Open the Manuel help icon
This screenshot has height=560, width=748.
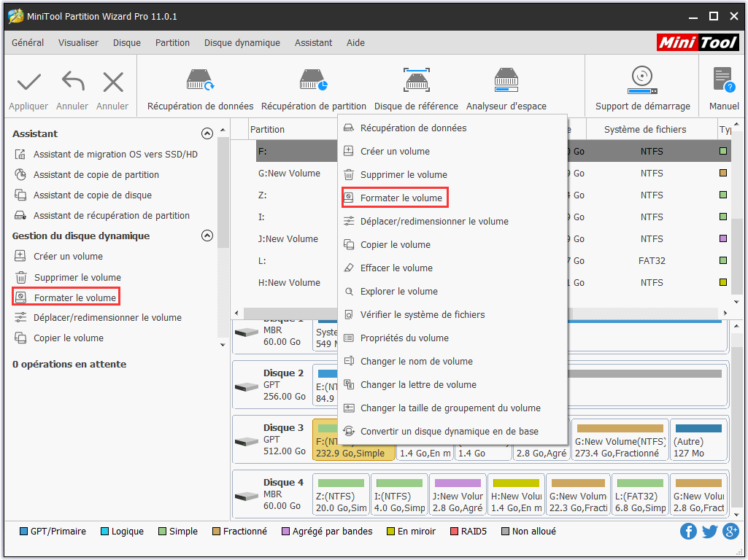point(723,80)
